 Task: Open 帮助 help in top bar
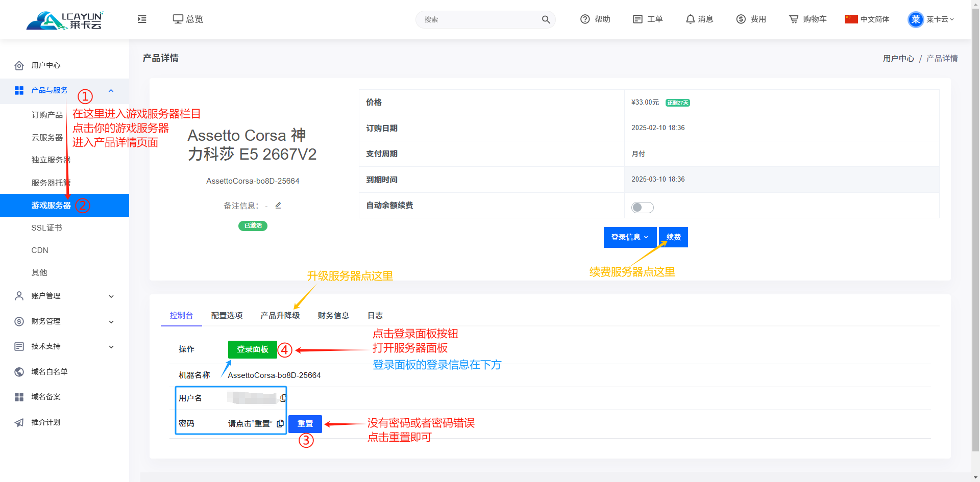click(595, 19)
